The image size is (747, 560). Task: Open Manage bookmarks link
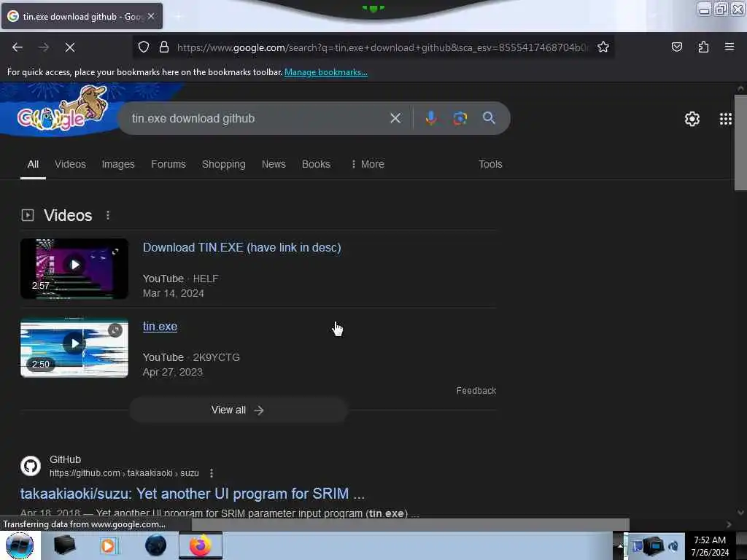coord(326,72)
